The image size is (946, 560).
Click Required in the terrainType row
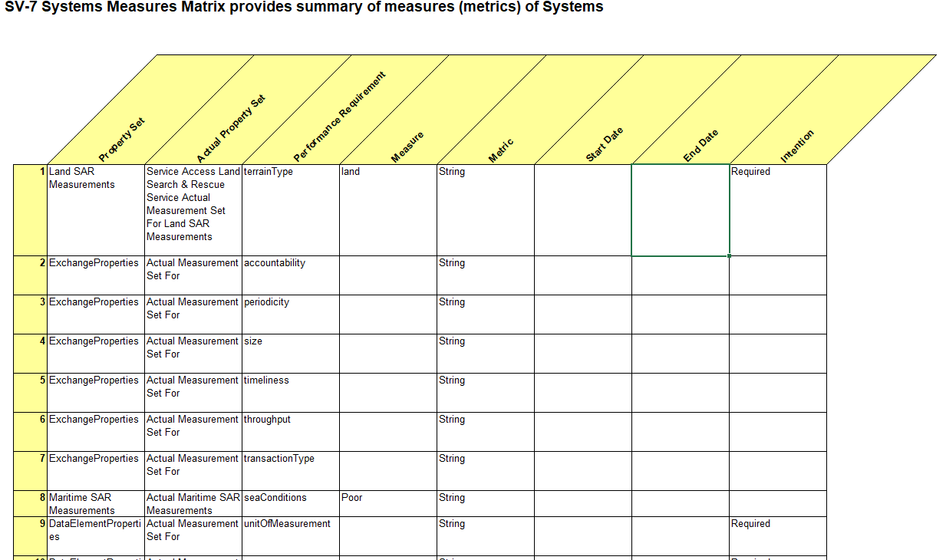click(778, 210)
